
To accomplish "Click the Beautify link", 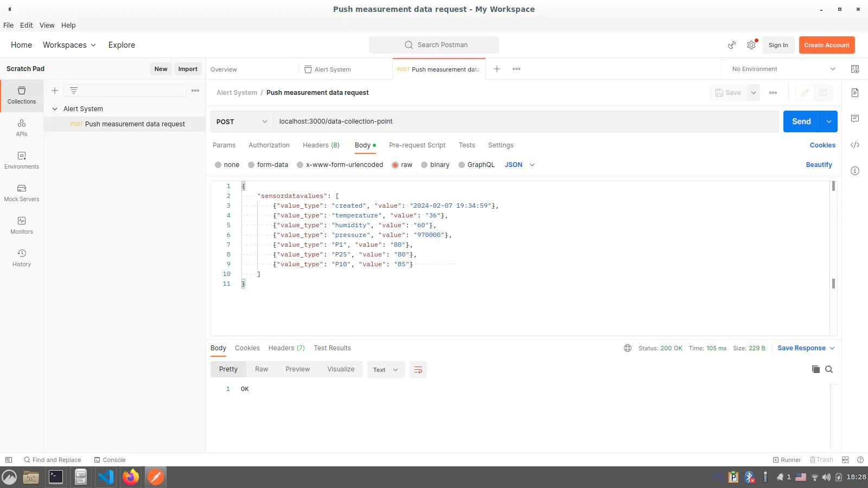I will 819,165.
